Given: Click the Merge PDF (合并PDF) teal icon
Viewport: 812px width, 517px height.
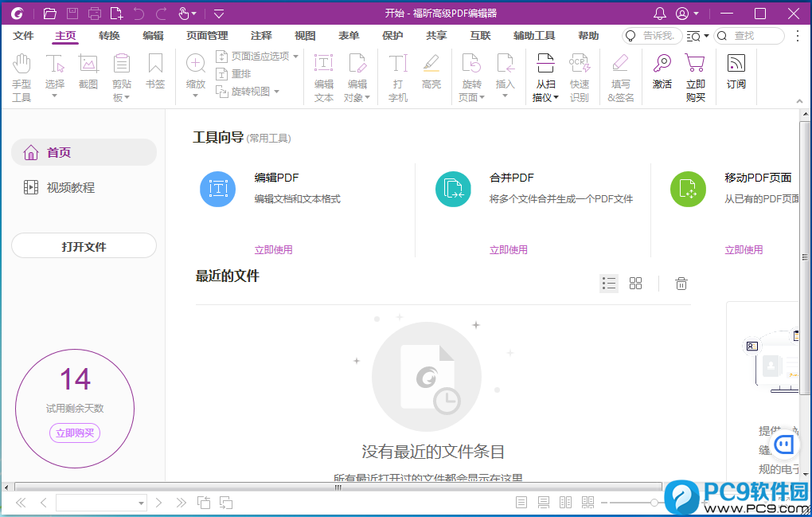Looking at the screenshot, I should (453, 189).
